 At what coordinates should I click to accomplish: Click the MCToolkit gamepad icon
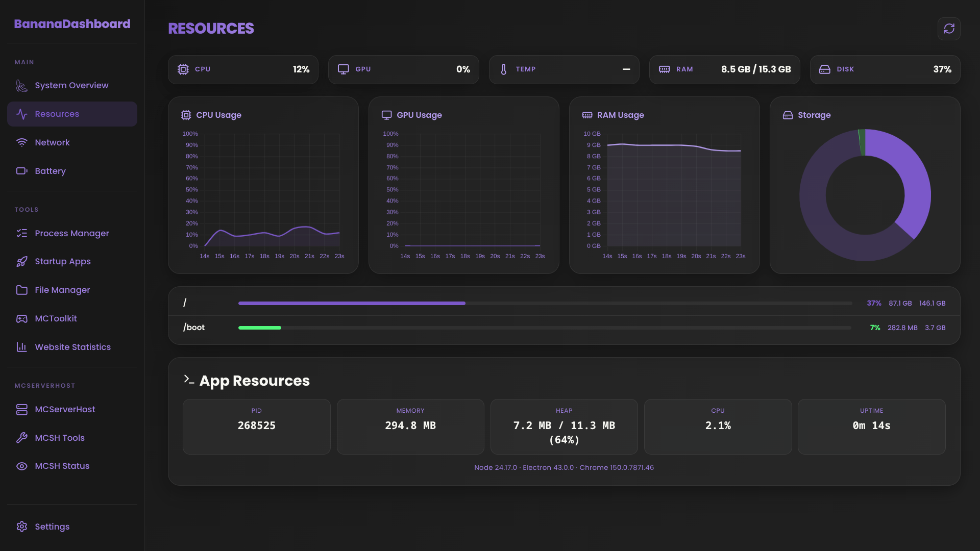21,318
